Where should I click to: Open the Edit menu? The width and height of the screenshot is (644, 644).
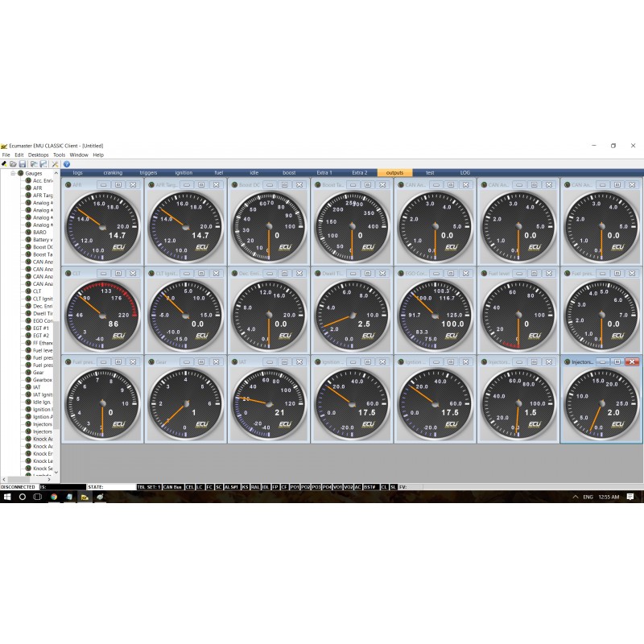[19, 155]
